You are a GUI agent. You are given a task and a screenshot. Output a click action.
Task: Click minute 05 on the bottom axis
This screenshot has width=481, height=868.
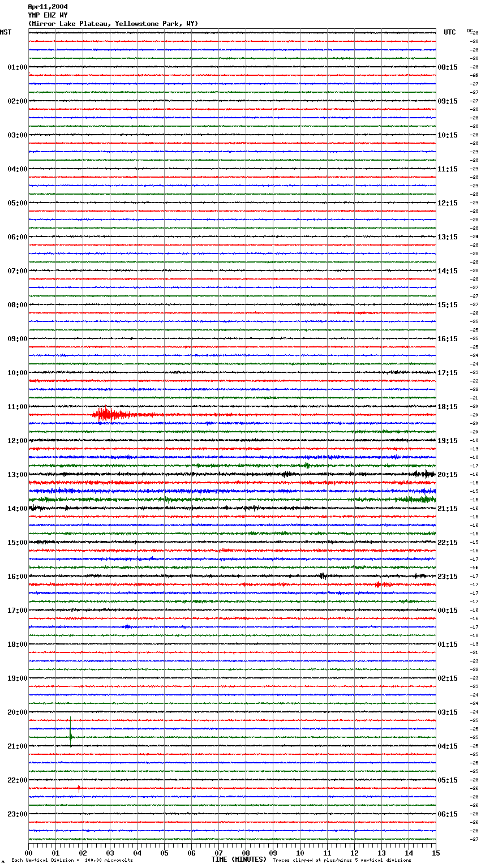[164, 853]
